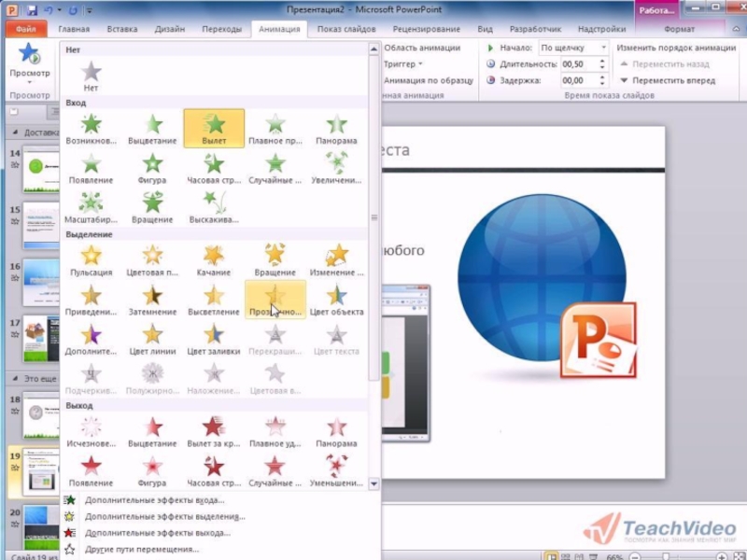Viewport: 747px width, 560px height.
Task: Apply the Плавное удаление exit effect
Action: click(x=275, y=431)
